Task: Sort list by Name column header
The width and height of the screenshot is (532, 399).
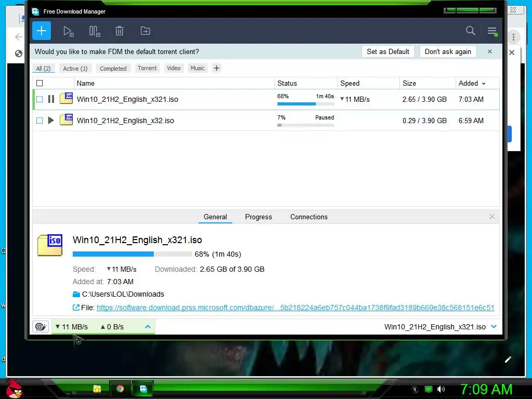Action: pos(174,83)
